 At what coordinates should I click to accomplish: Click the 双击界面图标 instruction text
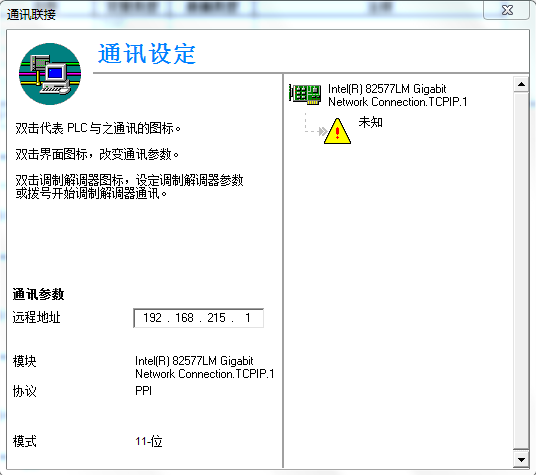coord(97,154)
